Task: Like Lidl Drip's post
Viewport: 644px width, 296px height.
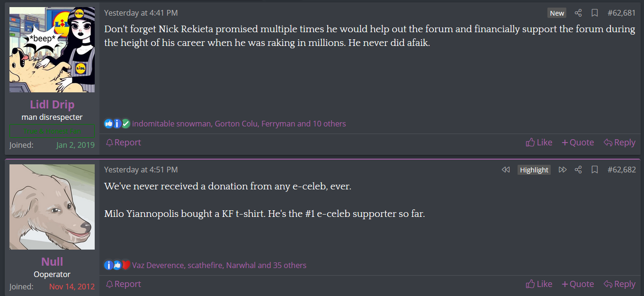Action: (539, 143)
